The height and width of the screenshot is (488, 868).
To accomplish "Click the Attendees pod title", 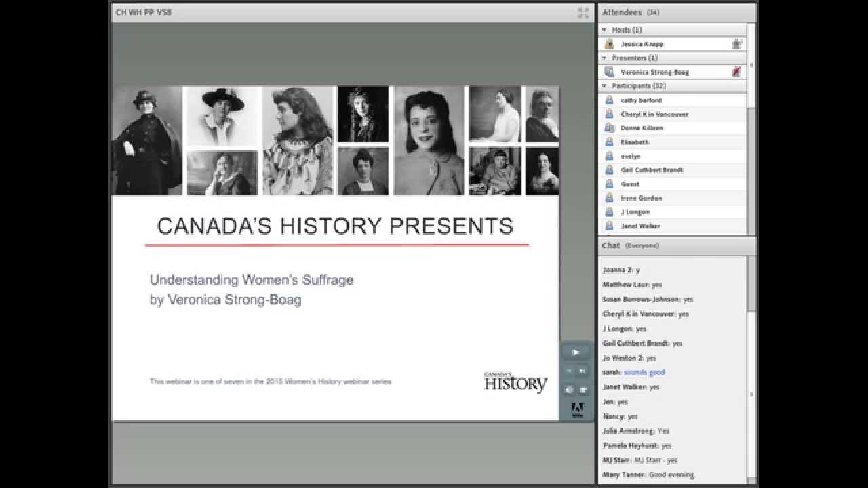I will (x=621, y=12).
